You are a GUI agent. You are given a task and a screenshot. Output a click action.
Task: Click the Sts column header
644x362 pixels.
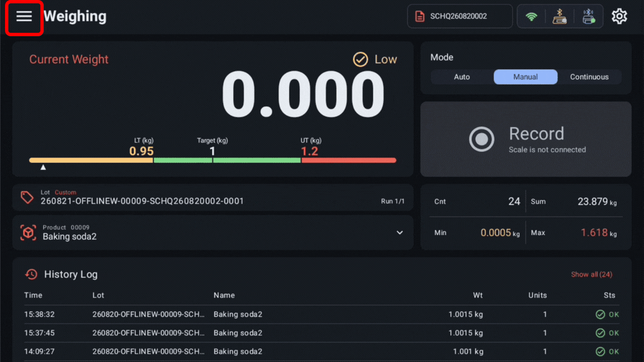point(609,295)
